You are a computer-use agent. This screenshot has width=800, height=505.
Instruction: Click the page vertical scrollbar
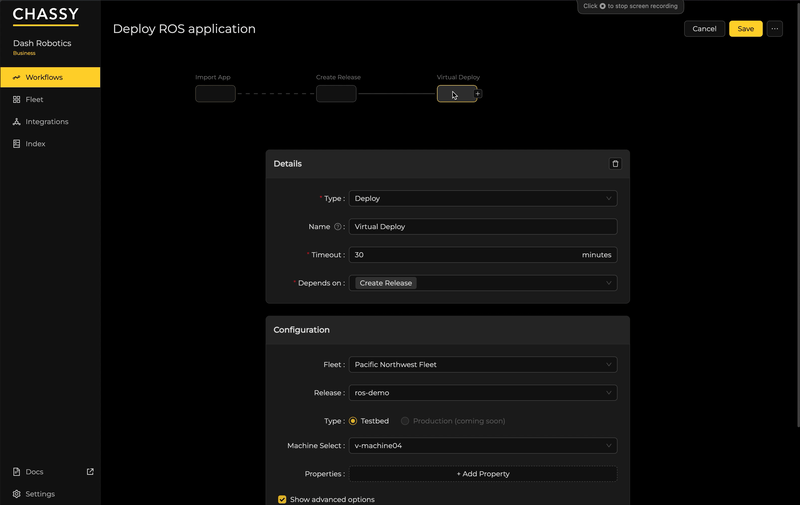(x=798, y=214)
